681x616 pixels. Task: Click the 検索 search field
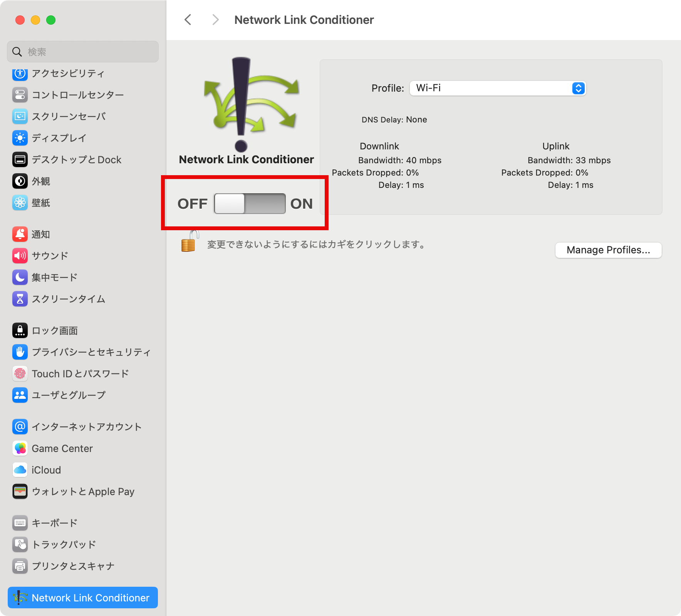coord(83,52)
